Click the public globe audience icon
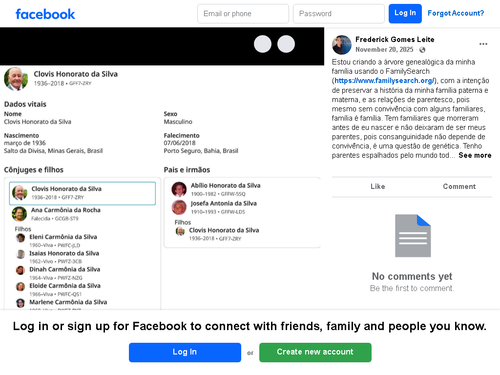The width and height of the screenshot is (500, 375). pos(422,50)
